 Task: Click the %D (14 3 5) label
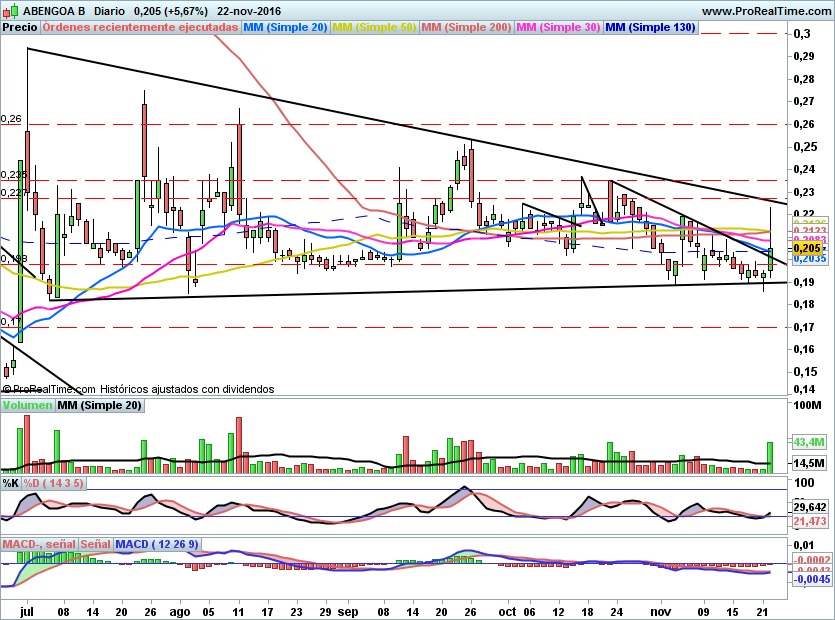click(x=54, y=483)
